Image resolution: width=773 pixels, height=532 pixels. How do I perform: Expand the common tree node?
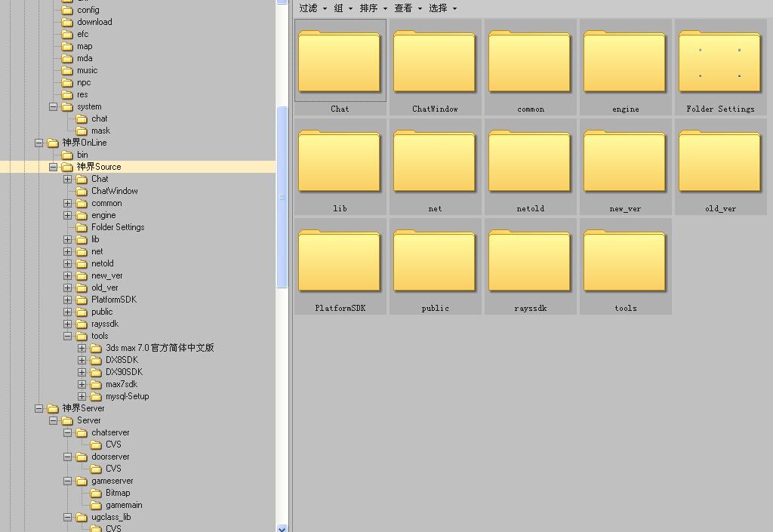tap(67, 203)
